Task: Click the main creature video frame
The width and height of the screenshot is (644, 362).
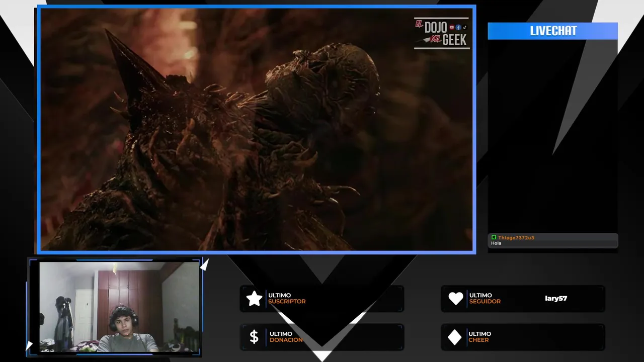Action: (256, 129)
